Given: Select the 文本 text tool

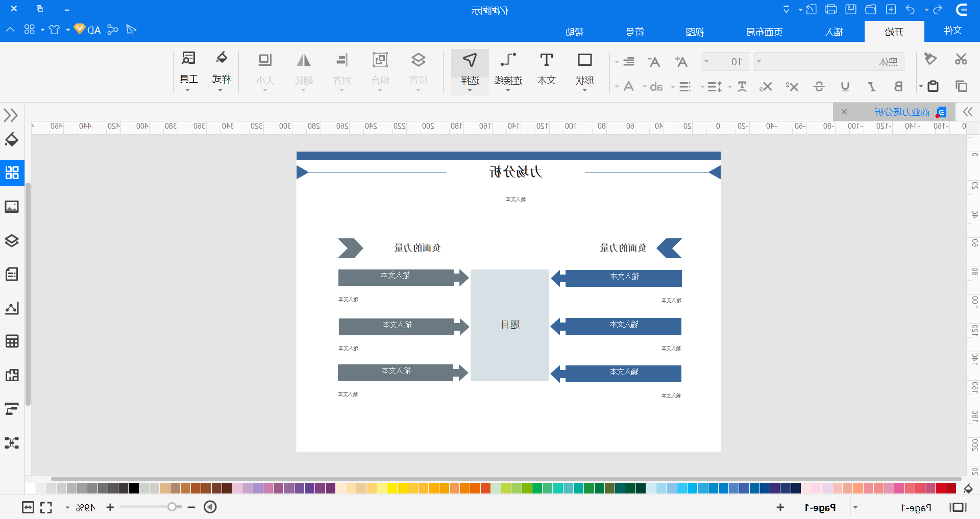Looking at the screenshot, I should (546, 70).
